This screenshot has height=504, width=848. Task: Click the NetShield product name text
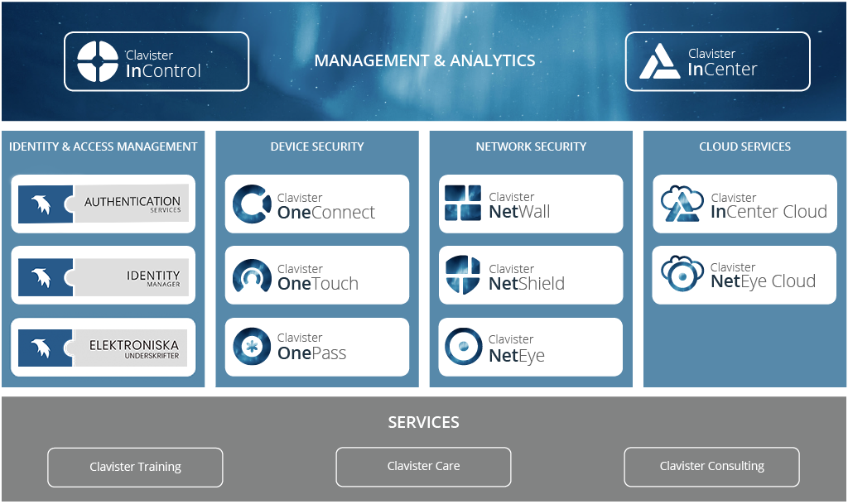(526, 284)
